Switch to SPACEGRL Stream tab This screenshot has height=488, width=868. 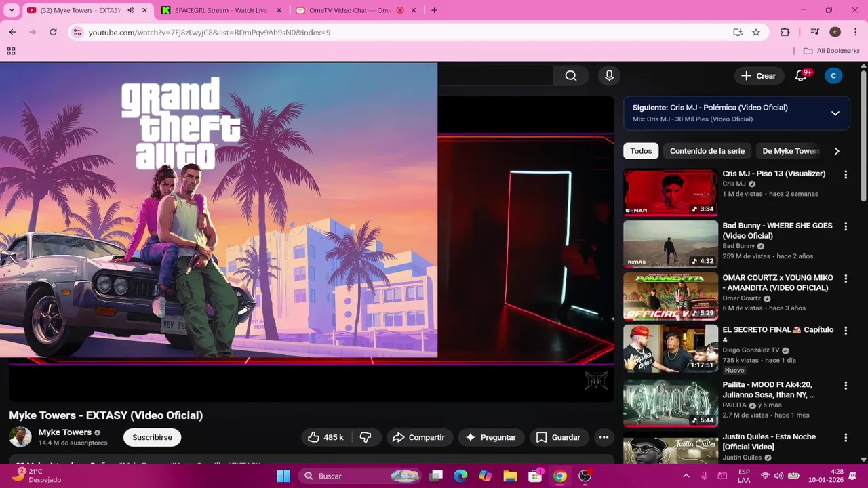coord(220,10)
